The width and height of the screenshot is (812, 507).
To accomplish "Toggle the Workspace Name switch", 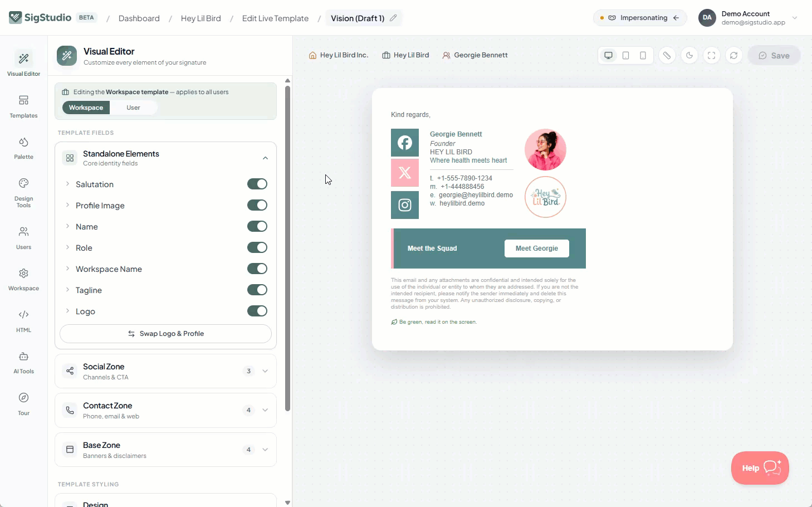I will 257,269.
